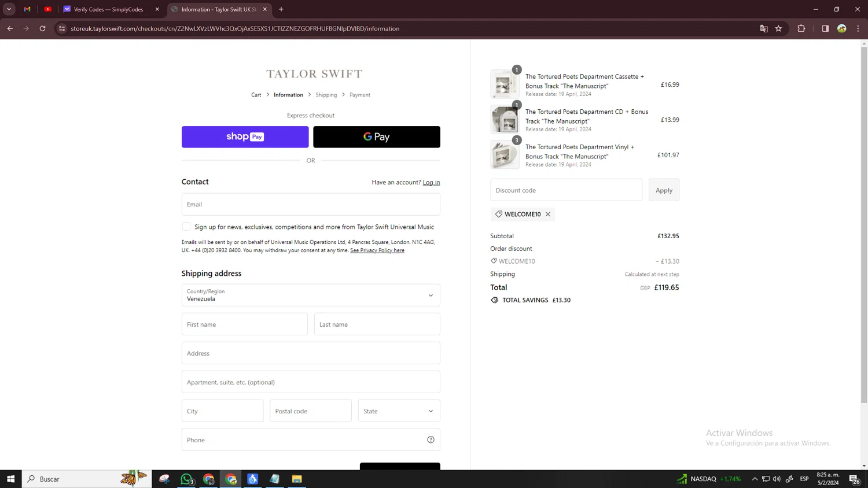
Task: Switch to Verify Codes — SimplyCodes tab
Action: click(108, 9)
